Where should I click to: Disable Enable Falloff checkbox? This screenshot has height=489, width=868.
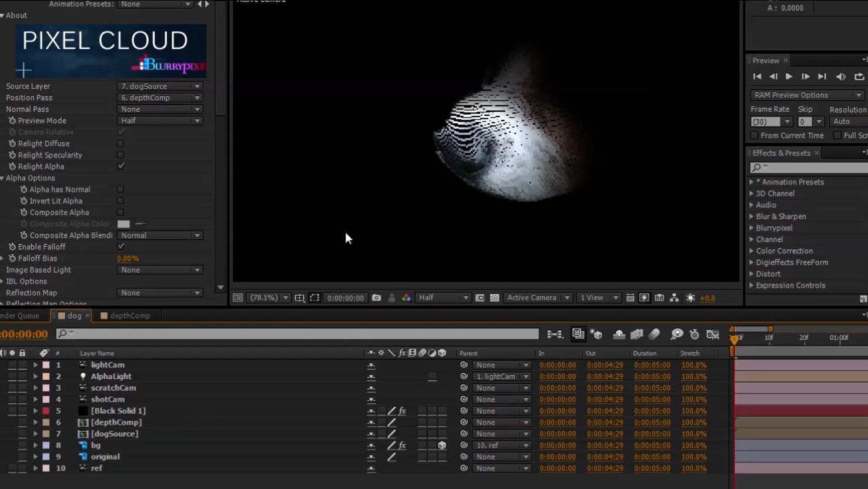120,247
